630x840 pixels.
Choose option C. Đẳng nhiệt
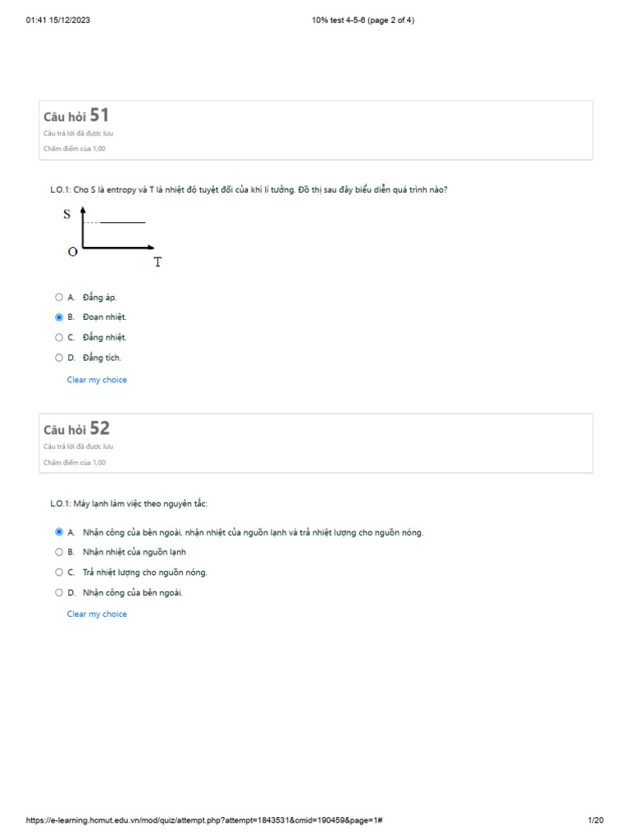click(59, 337)
